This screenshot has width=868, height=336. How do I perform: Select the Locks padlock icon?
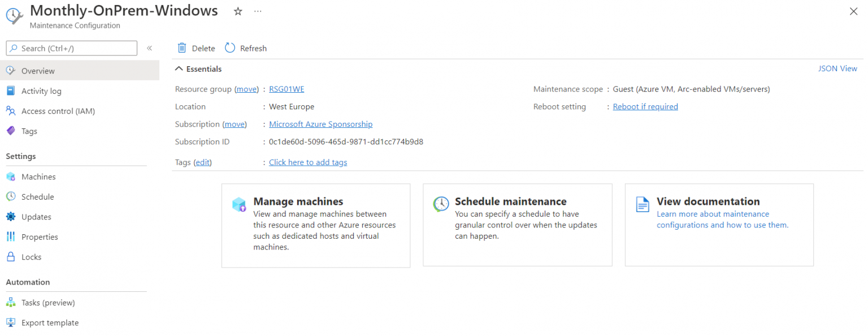pyautogui.click(x=12, y=257)
